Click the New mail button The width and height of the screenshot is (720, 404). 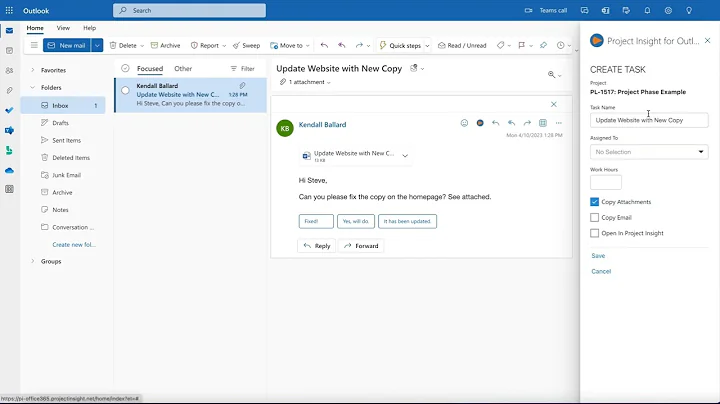(x=67, y=45)
